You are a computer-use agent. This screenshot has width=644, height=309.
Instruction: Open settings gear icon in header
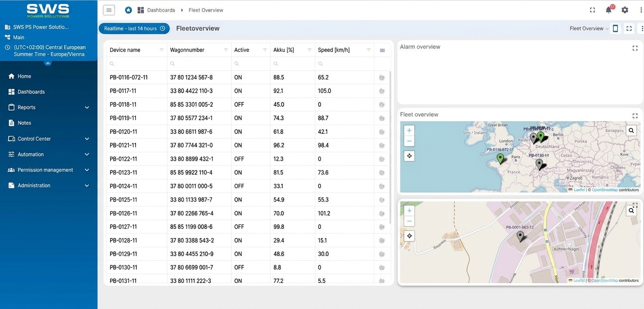[x=625, y=10]
